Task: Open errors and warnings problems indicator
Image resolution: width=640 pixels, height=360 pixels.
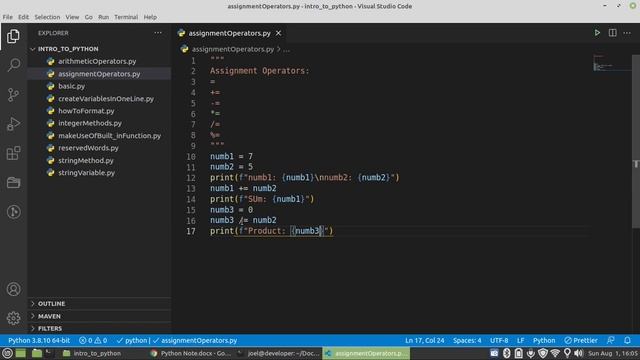Action: click(x=93, y=340)
